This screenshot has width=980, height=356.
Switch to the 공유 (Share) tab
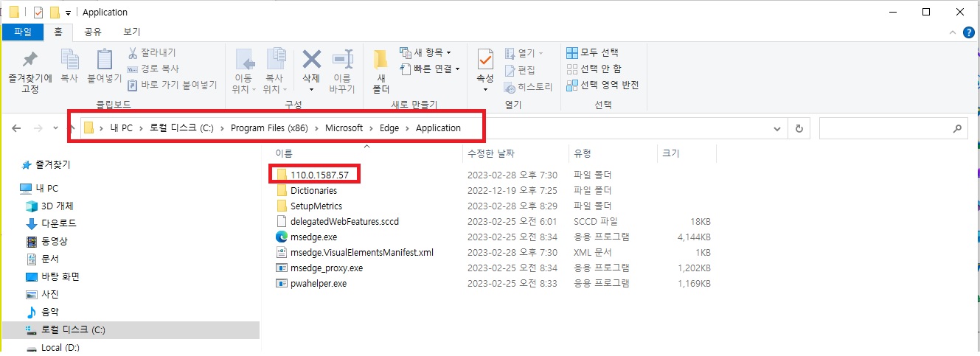pos(93,32)
